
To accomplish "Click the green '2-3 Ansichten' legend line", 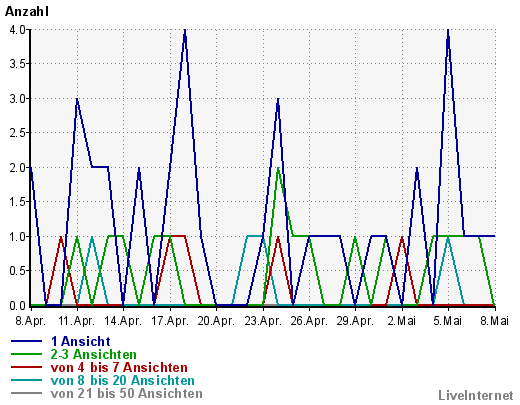I will coord(26,354).
